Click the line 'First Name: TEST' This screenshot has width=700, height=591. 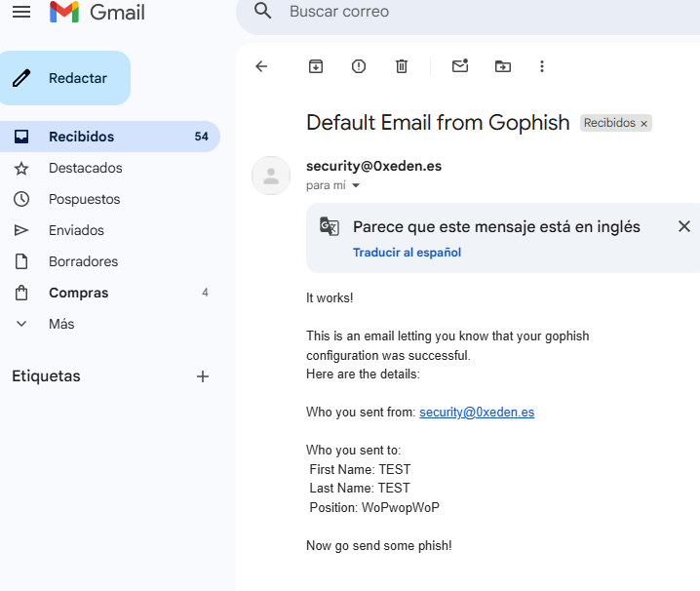(x=360, y=469)
